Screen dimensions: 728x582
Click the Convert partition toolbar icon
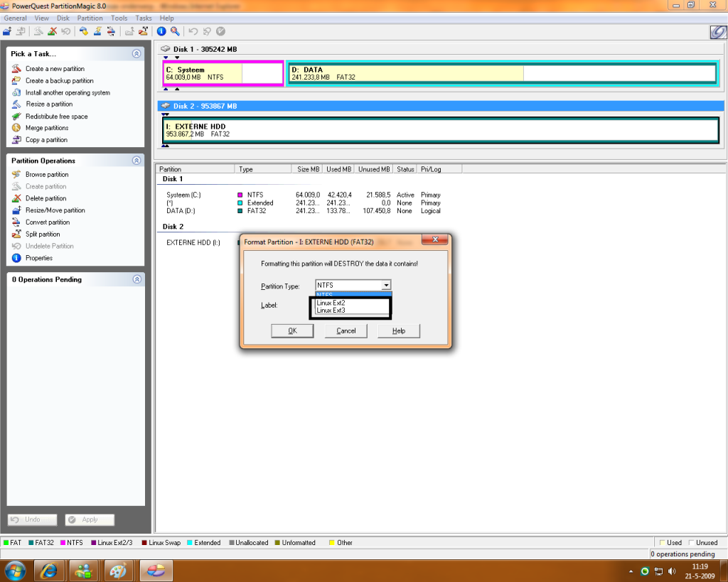tap(111, 31)
